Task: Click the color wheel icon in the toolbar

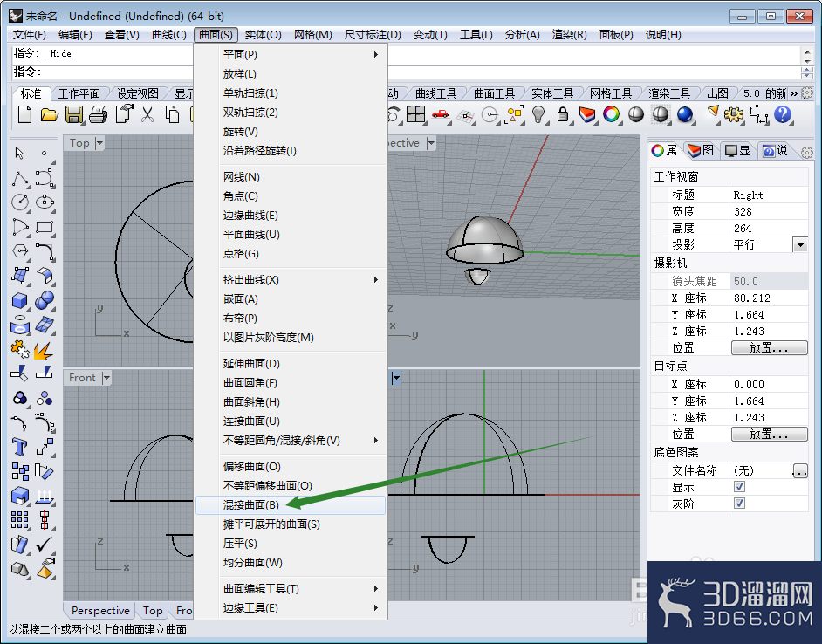Action: click(x=611, y=113)
